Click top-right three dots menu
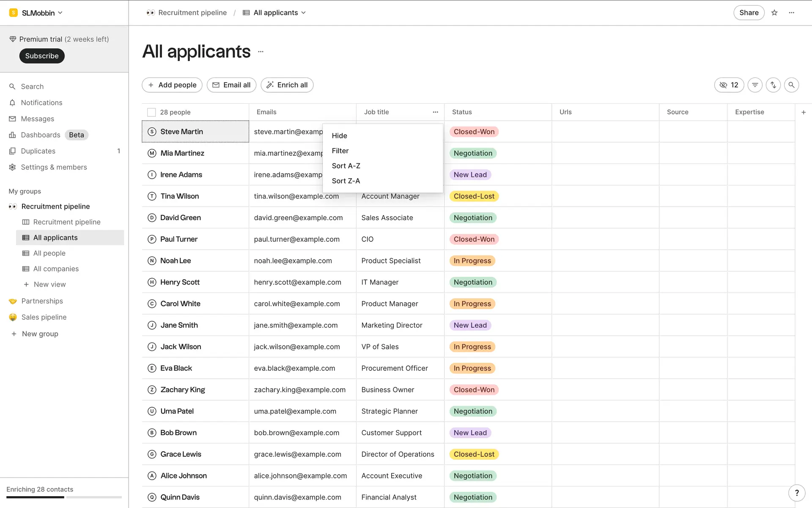 [792, 13]
